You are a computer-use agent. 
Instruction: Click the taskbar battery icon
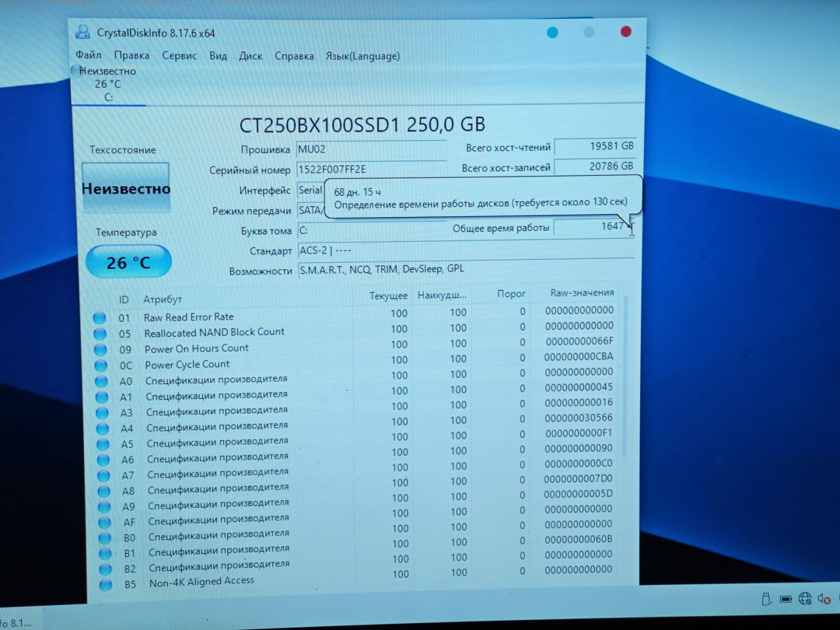click(x=785, y=599)
